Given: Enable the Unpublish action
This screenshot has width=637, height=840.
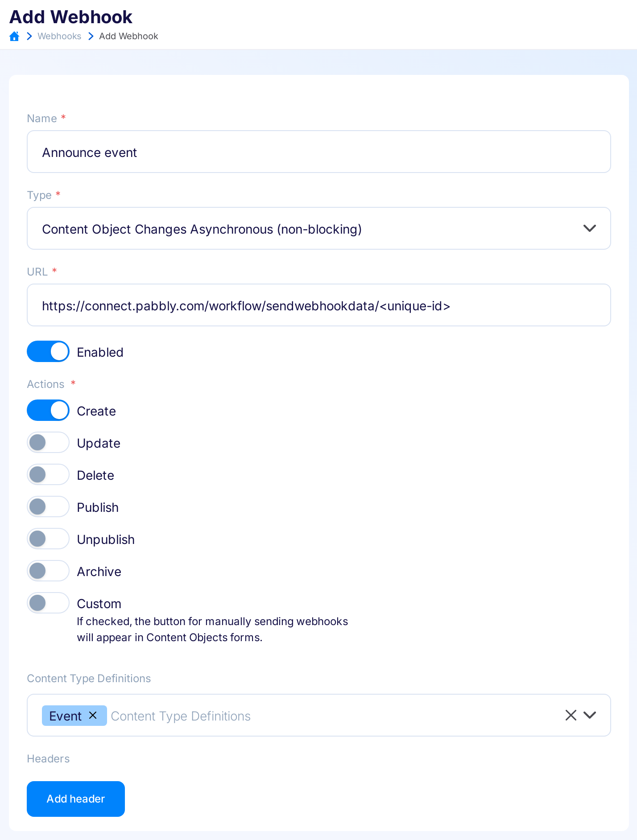Looking at the screenshot, I should [48, 539].
